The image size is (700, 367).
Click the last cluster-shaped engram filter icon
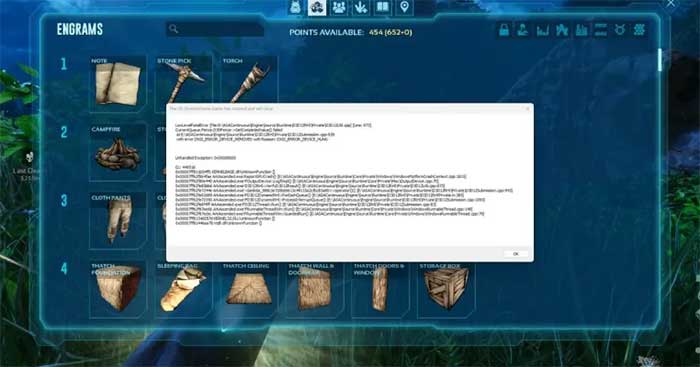639,30
